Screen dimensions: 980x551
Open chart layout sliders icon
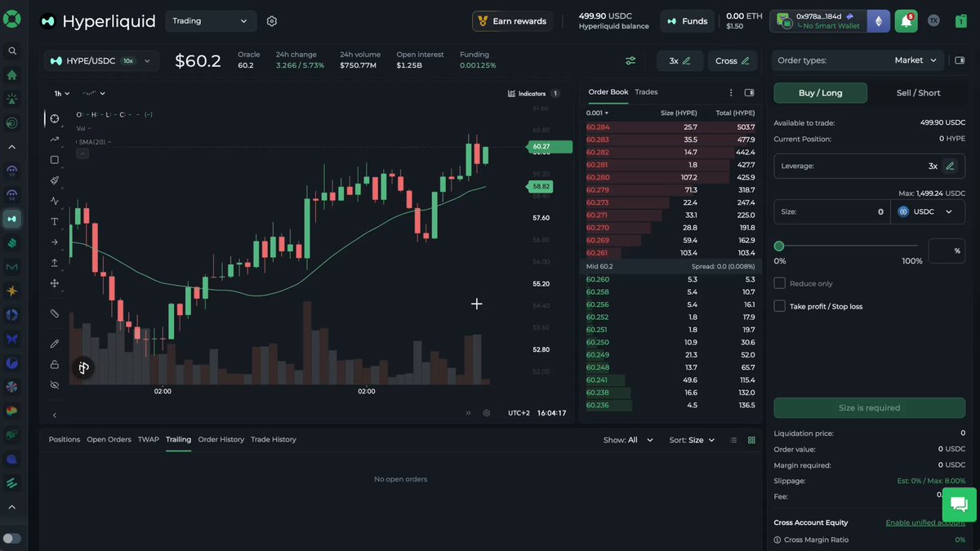coord(630,60)
